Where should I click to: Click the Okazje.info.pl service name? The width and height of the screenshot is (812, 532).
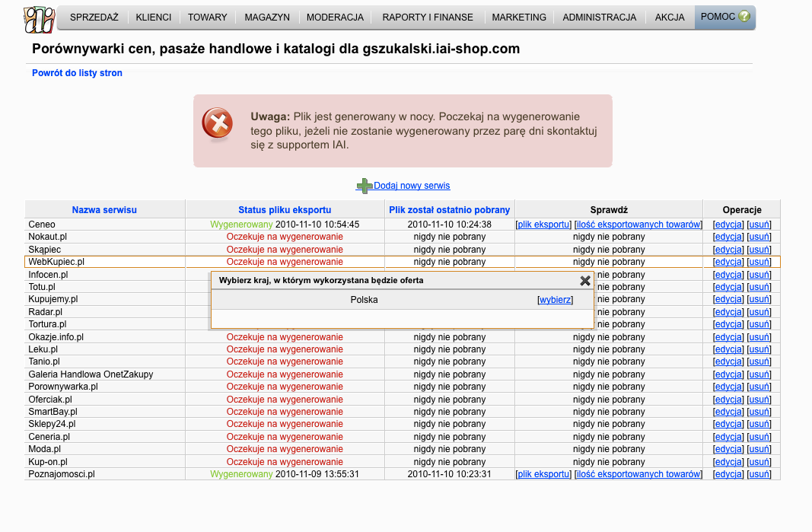[x=56, y=336]
